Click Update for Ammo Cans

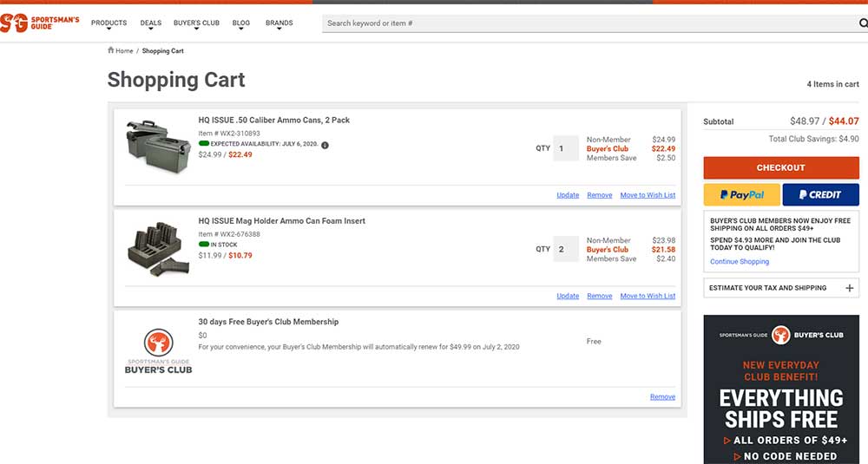click(x=568, y=195)
